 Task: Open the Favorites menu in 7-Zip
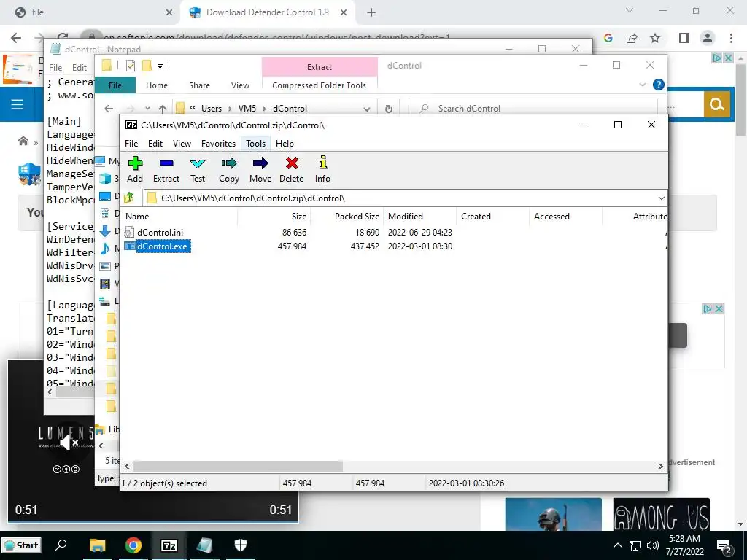[218, 144]
